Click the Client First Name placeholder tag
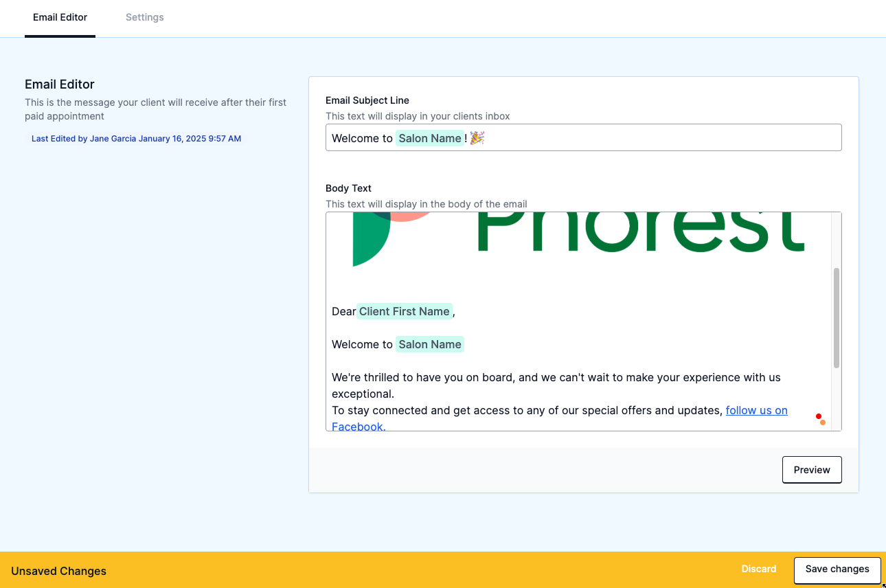886x588 pixels. 404,311
